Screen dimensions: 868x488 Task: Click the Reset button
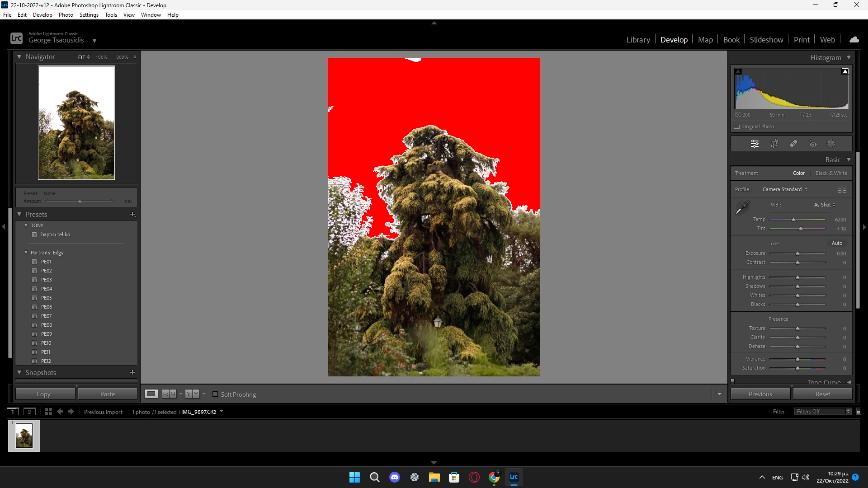coord(822,394)
